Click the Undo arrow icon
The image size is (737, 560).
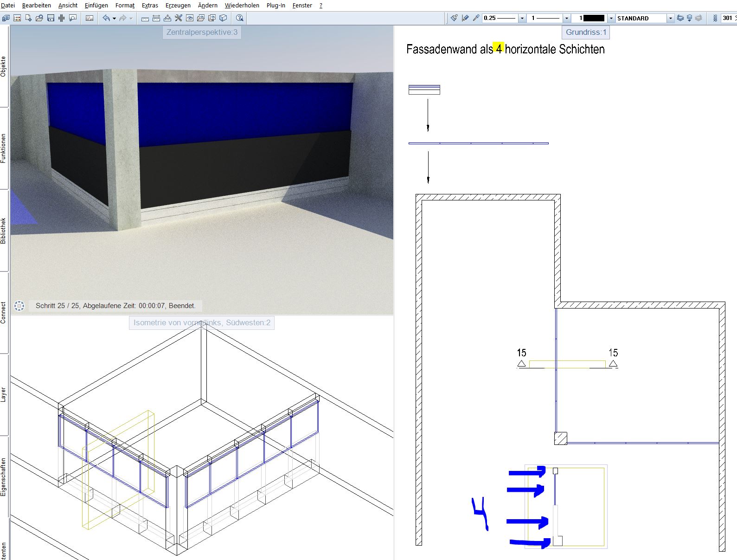click(106, 18)
